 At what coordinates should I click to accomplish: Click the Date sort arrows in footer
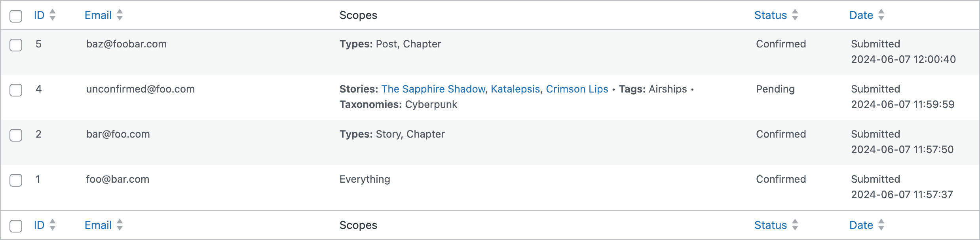pyautogui.click(x=881, y=225)
